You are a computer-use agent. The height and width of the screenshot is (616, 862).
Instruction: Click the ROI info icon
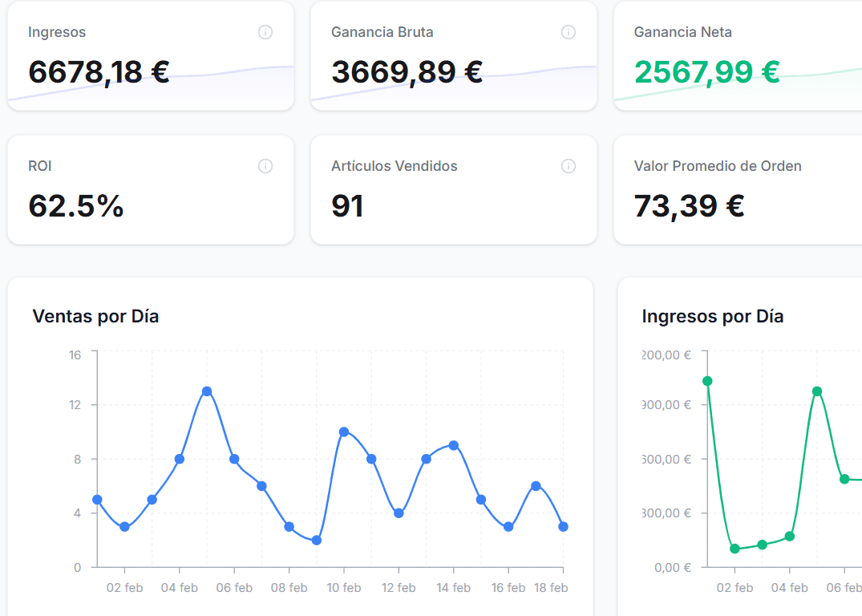point(265,166)
